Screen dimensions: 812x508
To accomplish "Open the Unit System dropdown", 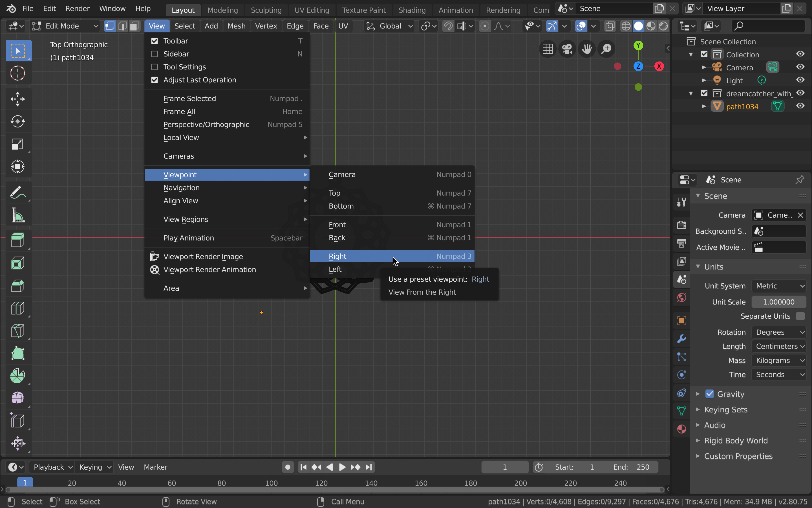I will 779,286.
